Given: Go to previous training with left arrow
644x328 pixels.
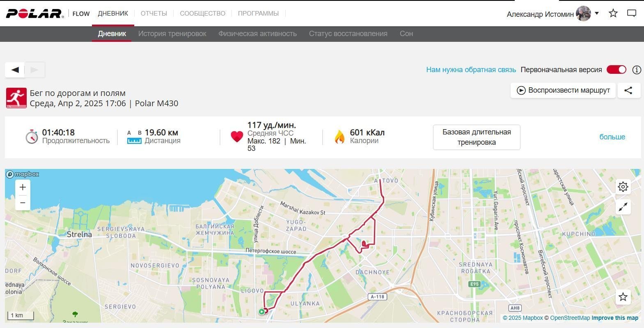Looking at the screenshot, I should pos(15,70).
